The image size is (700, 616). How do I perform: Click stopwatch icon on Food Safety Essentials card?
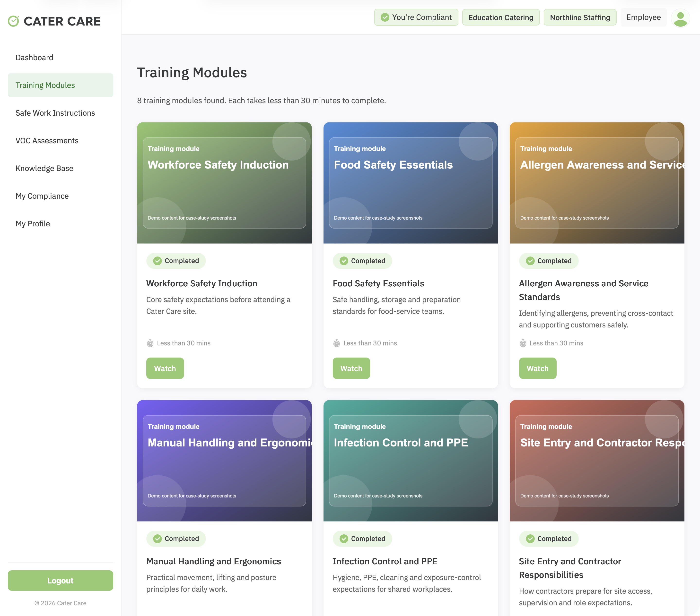[336, 343]
